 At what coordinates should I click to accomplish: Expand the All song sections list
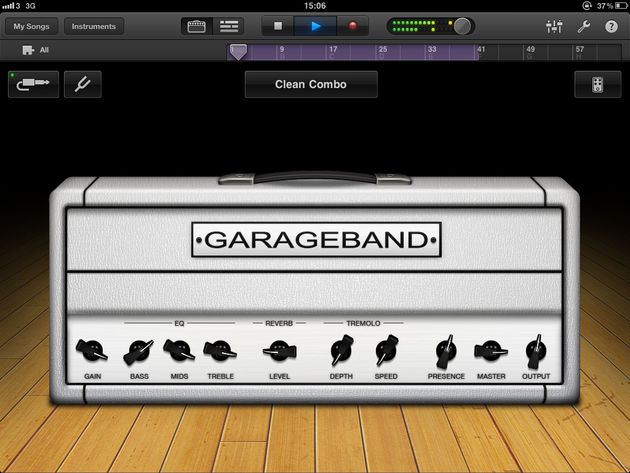[36, 49]
